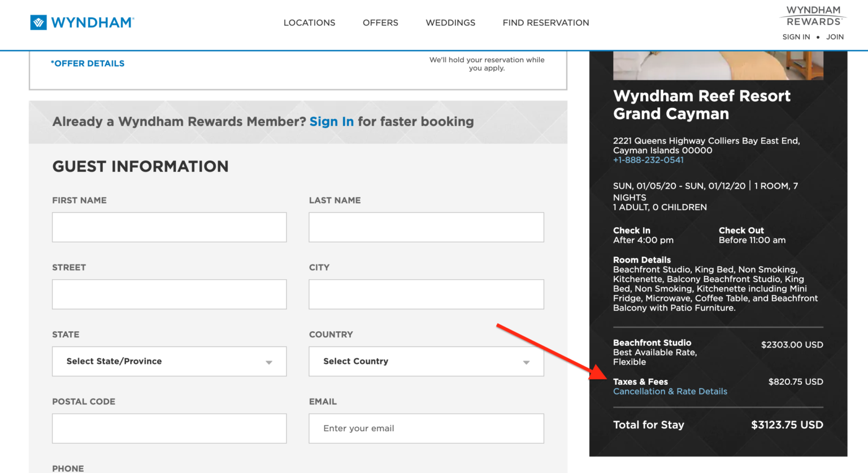This screenshot has width=868, height=473.
Task: Go to the Weddings page
Action: (450, 23)
